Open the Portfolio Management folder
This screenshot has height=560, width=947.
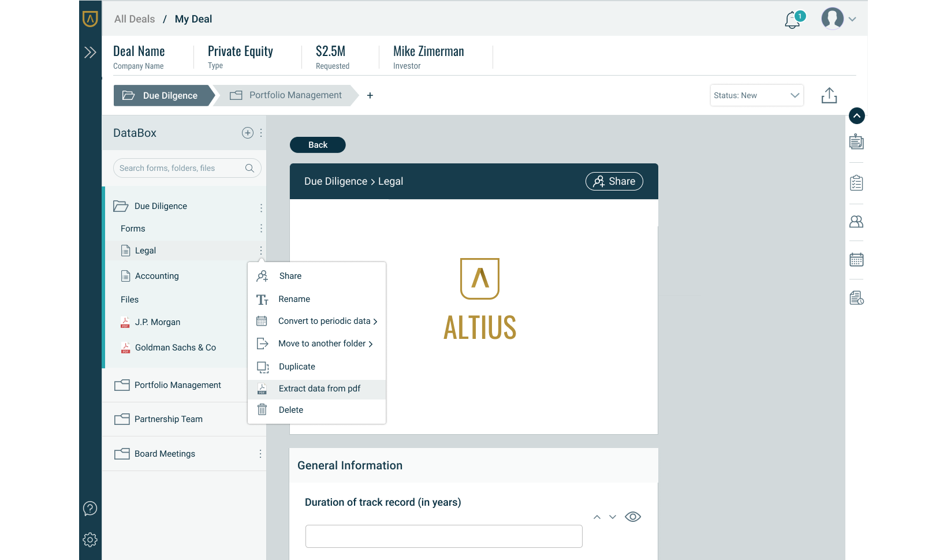pos(178,385)
